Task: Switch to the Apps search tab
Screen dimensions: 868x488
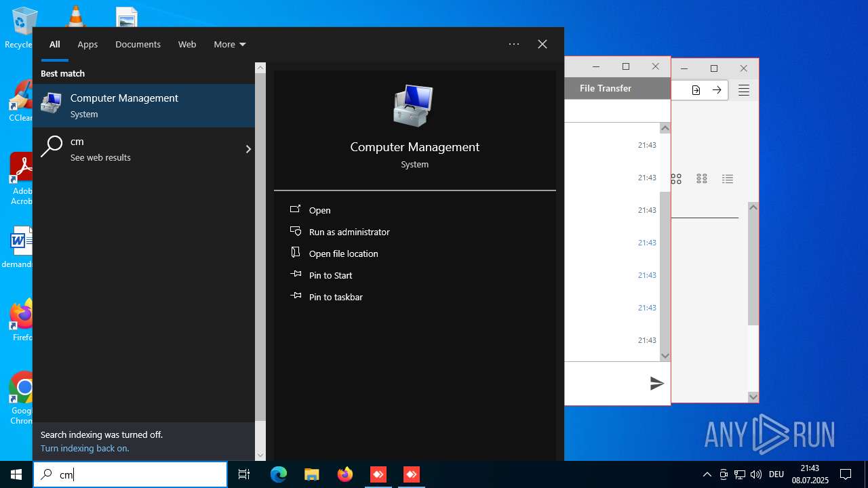Action: point(87,44)
